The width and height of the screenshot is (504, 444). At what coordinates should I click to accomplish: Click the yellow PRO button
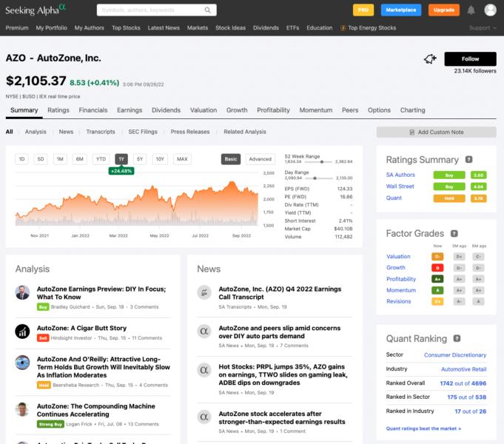pos(363,10)
